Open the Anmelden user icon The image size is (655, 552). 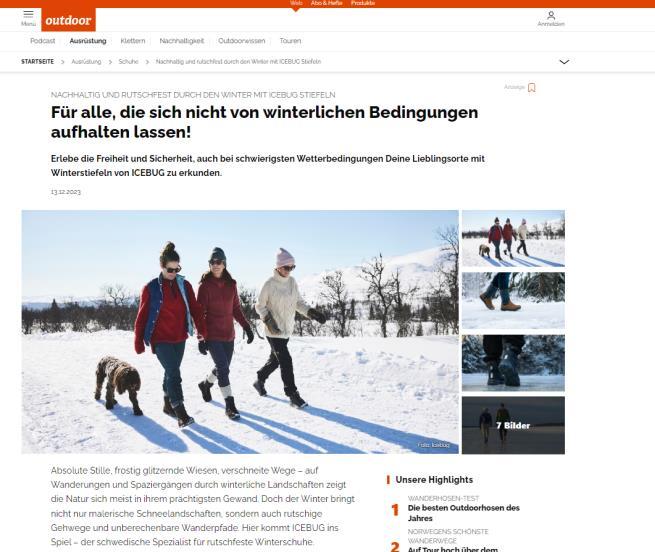(x=551, y=19)
